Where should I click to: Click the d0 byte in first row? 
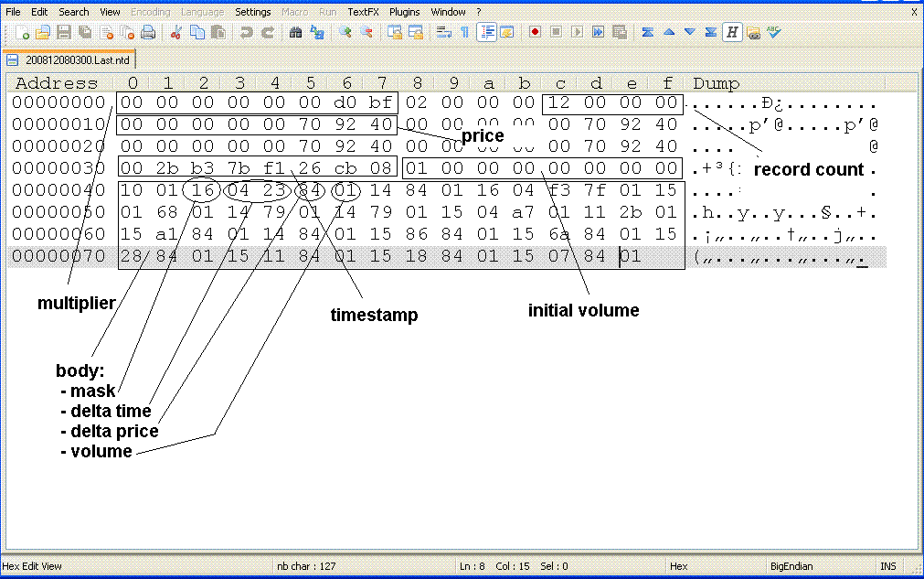(345, 102)
